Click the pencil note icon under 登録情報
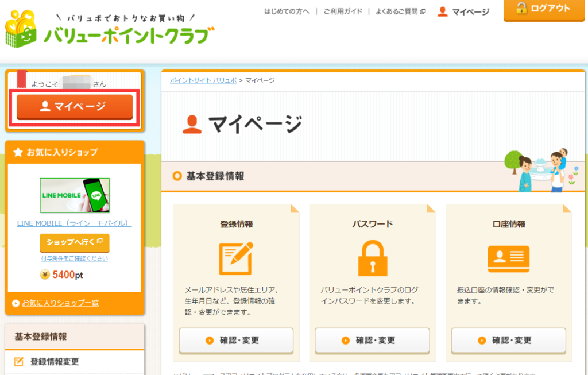 tap(236, 258)
